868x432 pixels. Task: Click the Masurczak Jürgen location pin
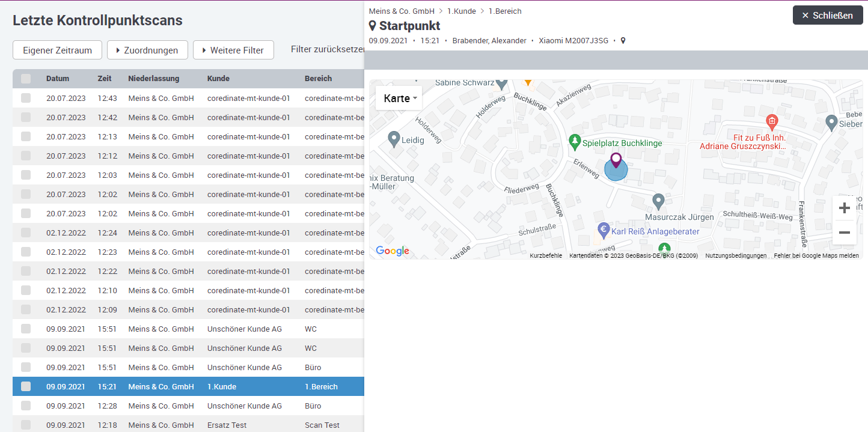point(658,201)
